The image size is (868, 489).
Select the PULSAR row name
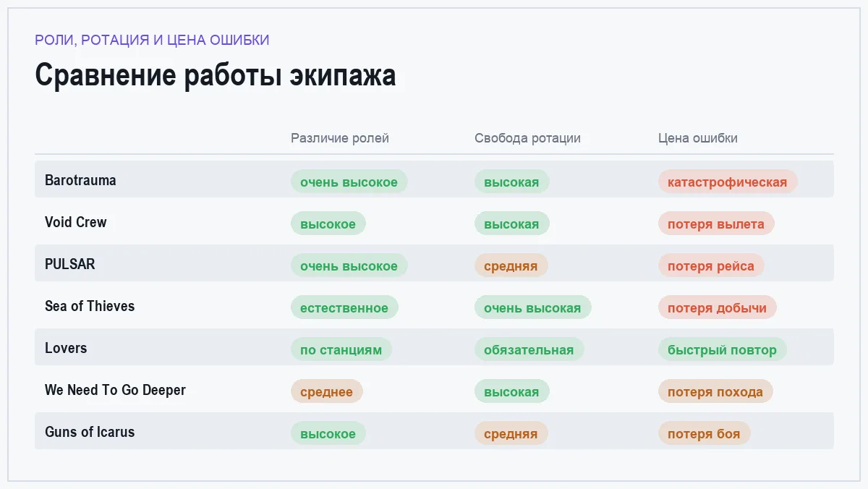69,264
